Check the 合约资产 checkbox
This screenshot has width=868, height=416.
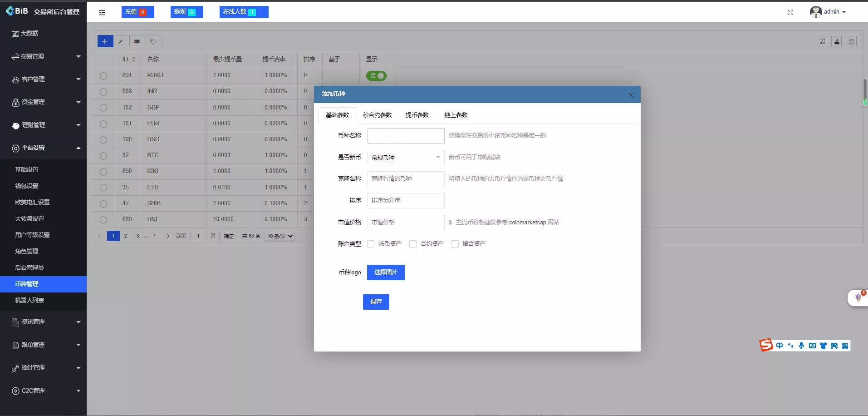click(413, 244)
